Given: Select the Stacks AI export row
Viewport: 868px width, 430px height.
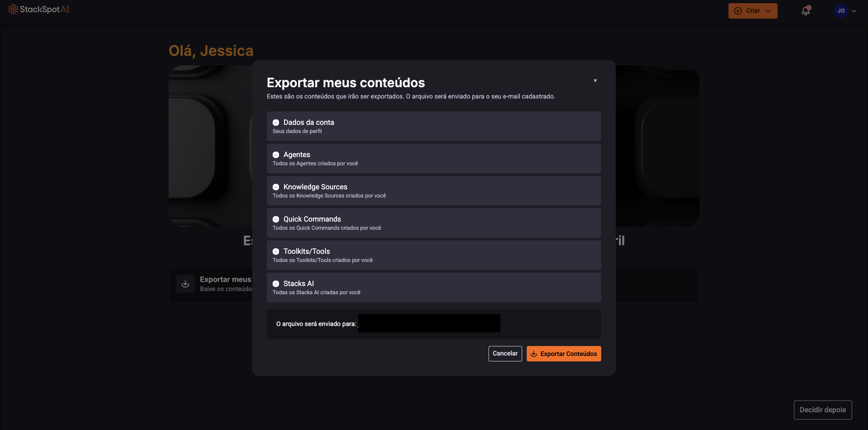Looking at the screenshot, I should [x=434, y=287].
